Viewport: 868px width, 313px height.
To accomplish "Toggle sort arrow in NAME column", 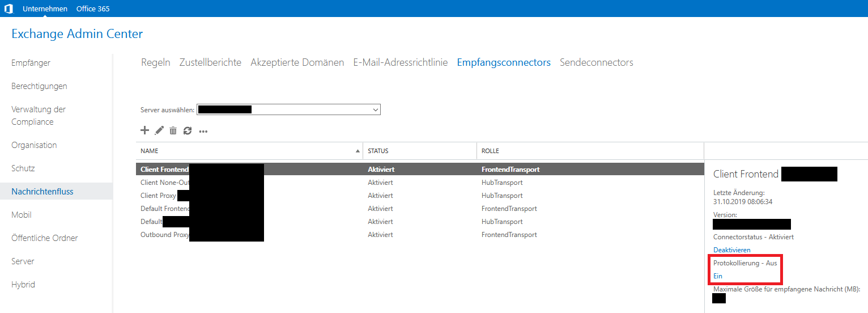I will 357,151.
